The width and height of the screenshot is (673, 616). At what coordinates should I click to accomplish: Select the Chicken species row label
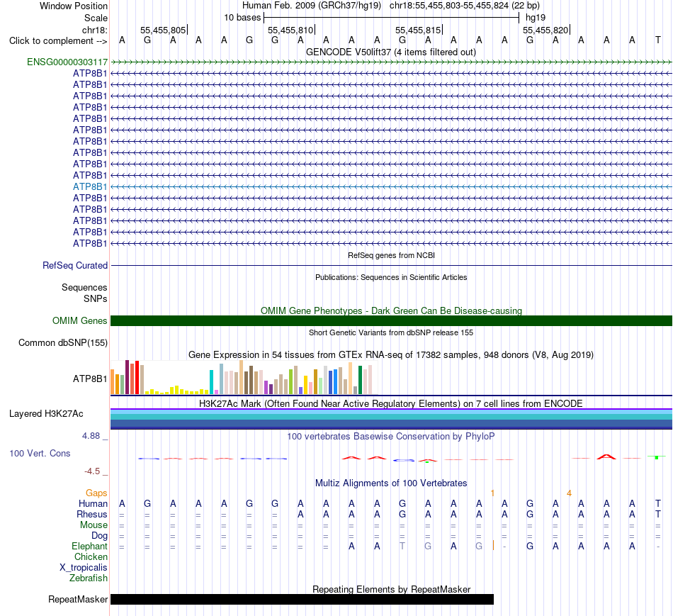point(91,556)
